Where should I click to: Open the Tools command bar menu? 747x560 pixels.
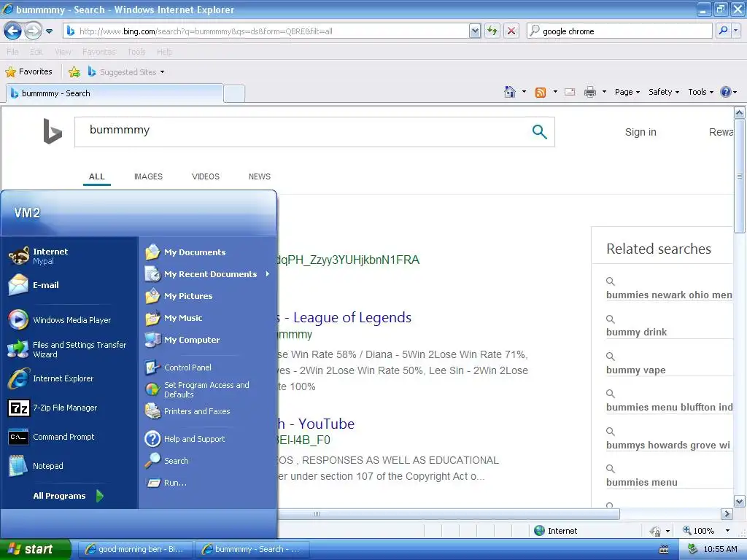click(x=700, y=92)
